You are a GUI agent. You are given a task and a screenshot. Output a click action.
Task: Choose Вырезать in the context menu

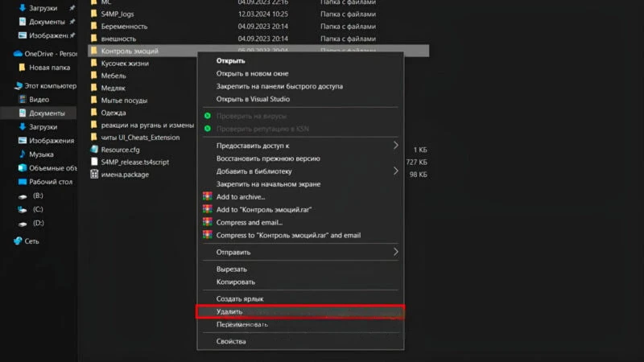click(x=231, y=269)
